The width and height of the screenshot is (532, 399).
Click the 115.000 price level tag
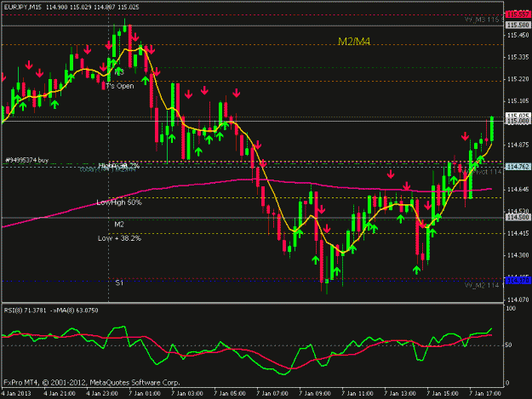click(x=518, y=121)
